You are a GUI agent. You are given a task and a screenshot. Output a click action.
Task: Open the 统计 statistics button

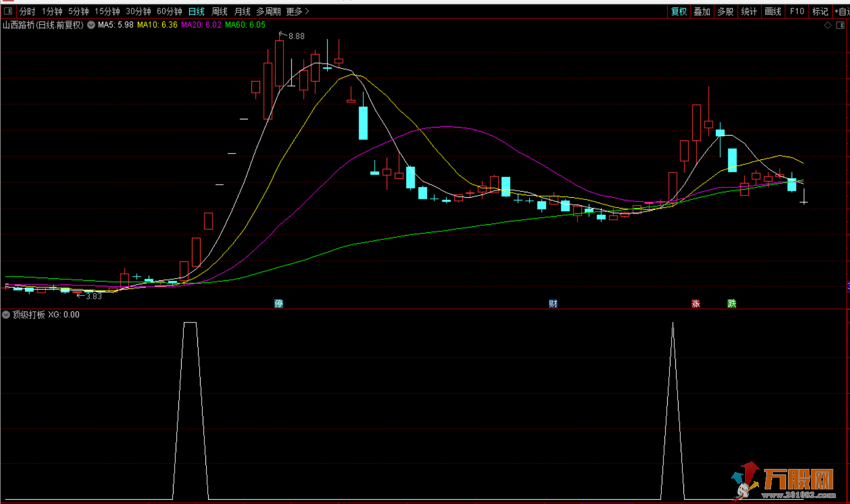point(749,11)
